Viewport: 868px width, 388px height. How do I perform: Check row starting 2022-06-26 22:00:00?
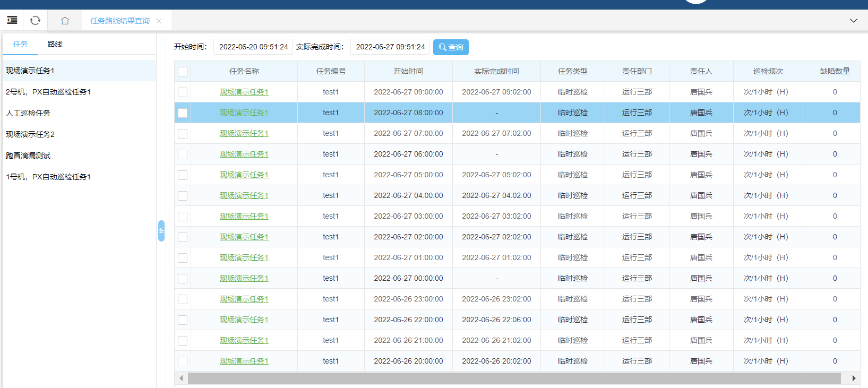click(x=183, y=320)
